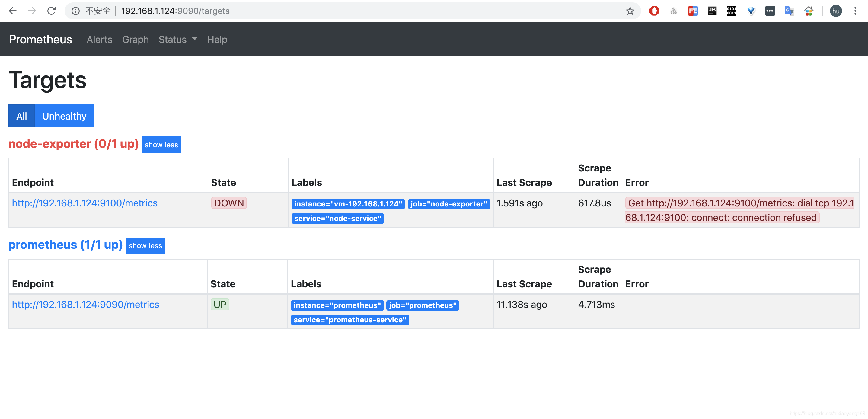The width and height of the screenshot is (868, 419).
Task: Click the colorful house extension icon
Action: pyautogui.click(x=809, y=11)
